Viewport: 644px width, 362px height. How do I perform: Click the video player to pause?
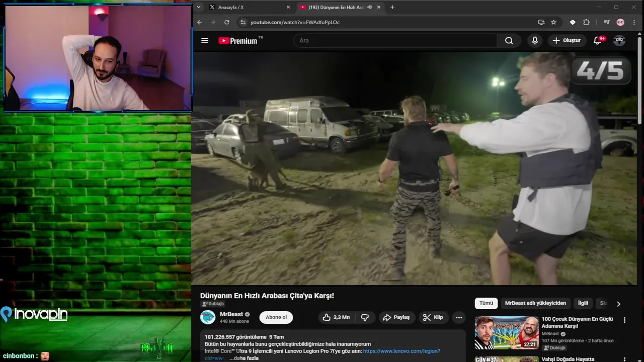tap(414, 168)
